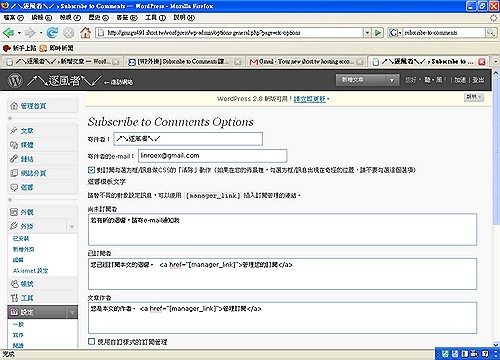This screenshot has height=360, width=500.
Task: Click the magnifier search button in search box
Action: [490, 33]
